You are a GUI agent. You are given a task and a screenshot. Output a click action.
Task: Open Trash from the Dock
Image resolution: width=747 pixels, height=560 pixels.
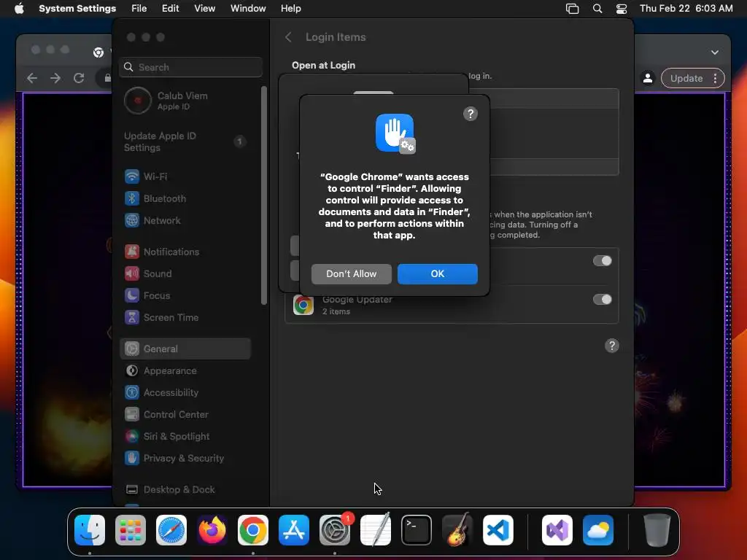tap(657, 530)
